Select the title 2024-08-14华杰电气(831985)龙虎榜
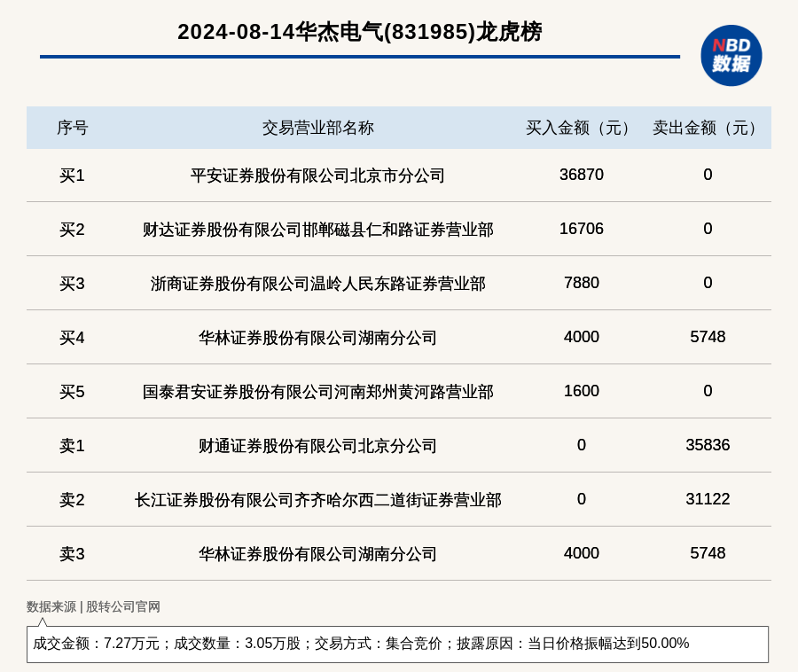Viewport: 798px width, 672px height. click(x=360, y=32)
